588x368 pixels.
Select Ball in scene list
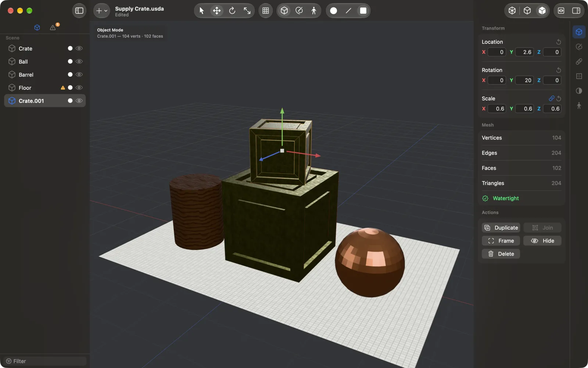[45, 61]
